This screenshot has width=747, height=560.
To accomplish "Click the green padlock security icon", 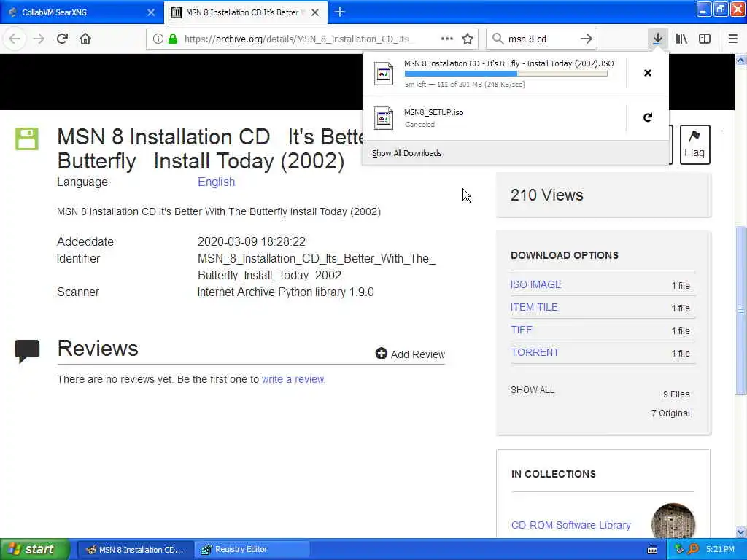I will pos(172,39).
